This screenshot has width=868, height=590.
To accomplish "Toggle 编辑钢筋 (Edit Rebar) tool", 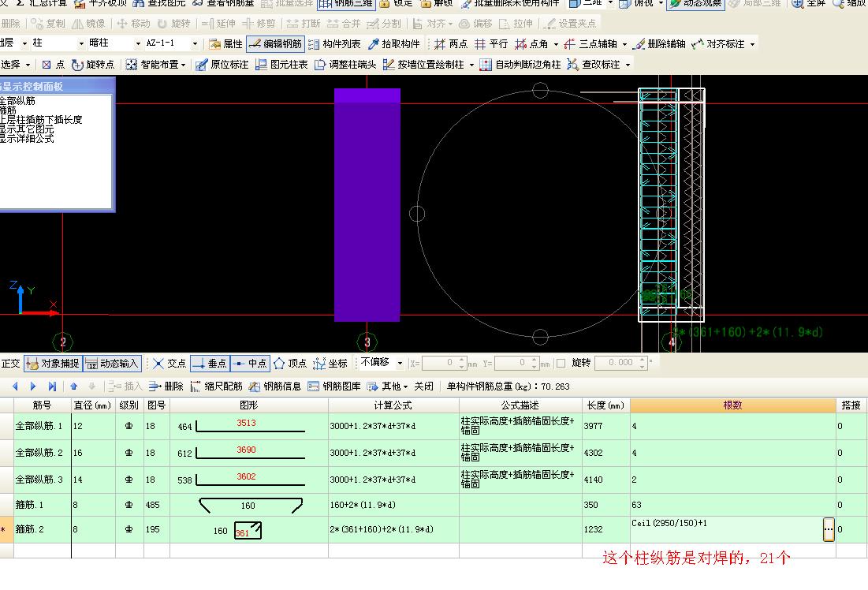I will (x=275, y=43).
